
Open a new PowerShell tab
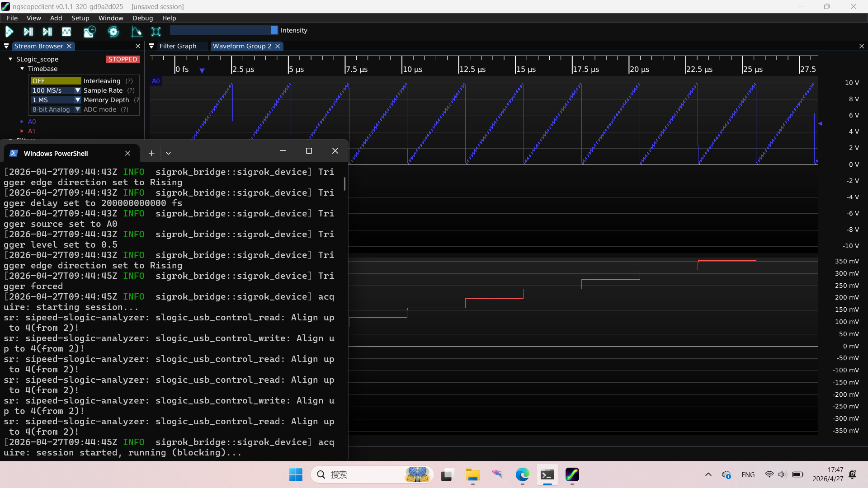click(x=151, y=153)
